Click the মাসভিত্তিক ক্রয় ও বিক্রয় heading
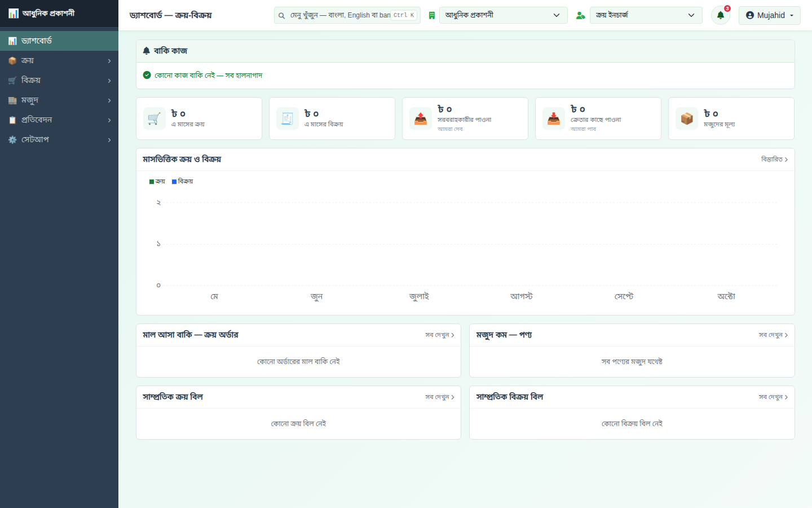This screenshot has height=508, width=812. (182, 160)
